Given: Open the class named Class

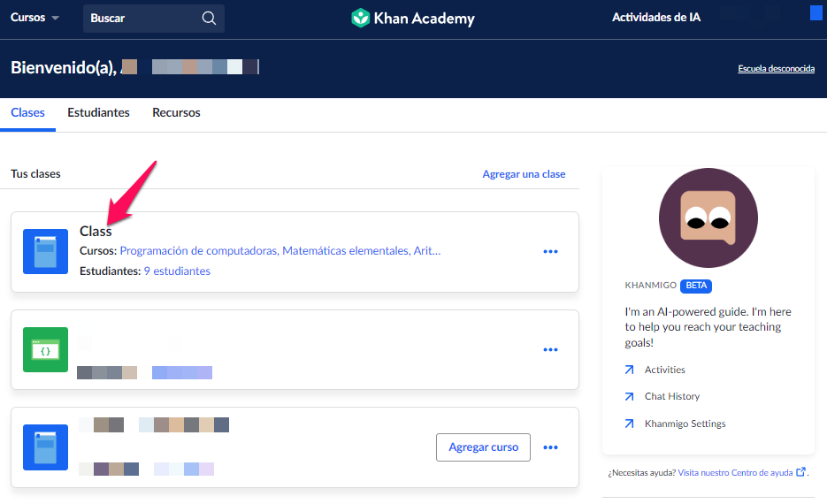Looking at the screenshot, I should (x=96, y=231).
